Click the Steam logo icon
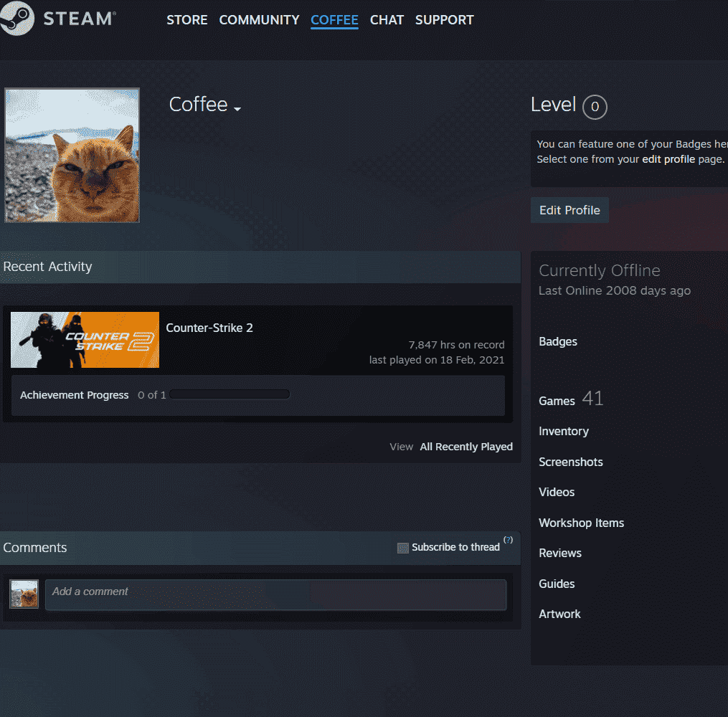Screen dimensions: 728x717 16,19
